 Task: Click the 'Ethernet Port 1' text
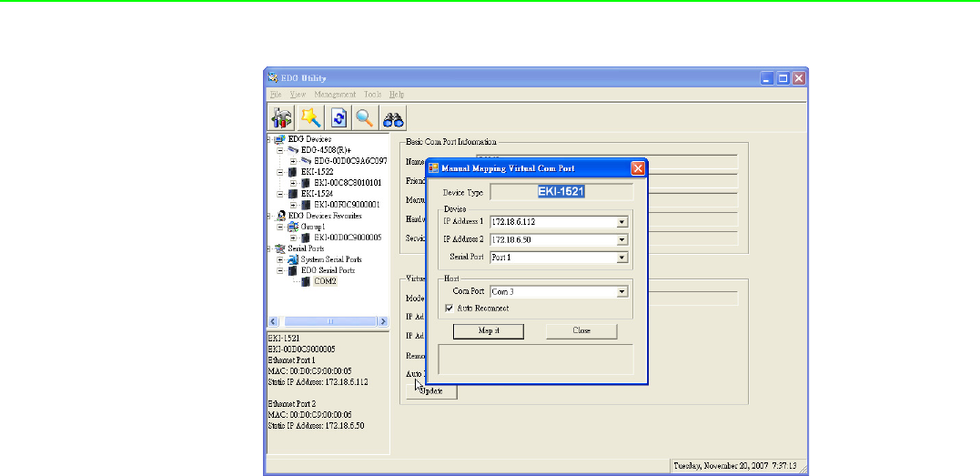(x=292, y=360)
